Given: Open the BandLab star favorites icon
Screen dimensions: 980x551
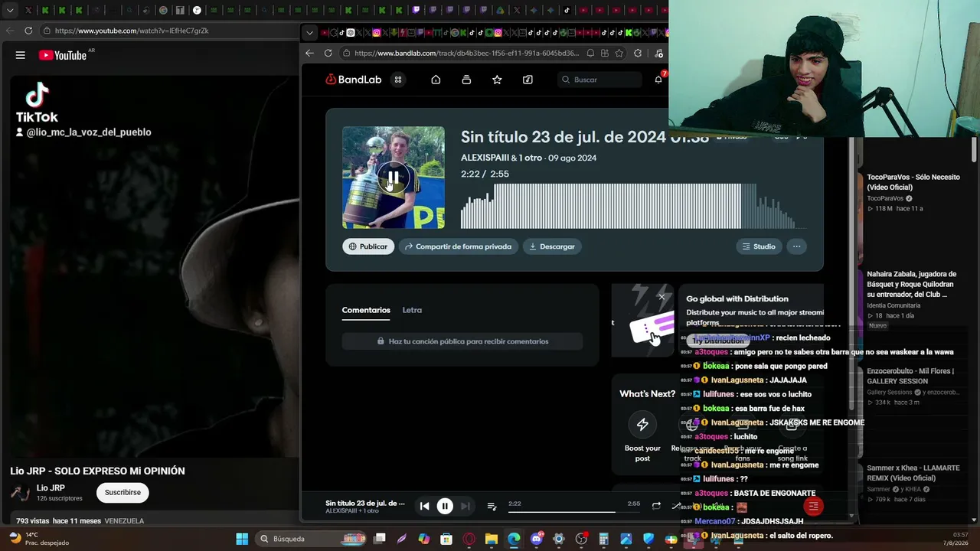Looking at the screenshot, I should [497, 80].
